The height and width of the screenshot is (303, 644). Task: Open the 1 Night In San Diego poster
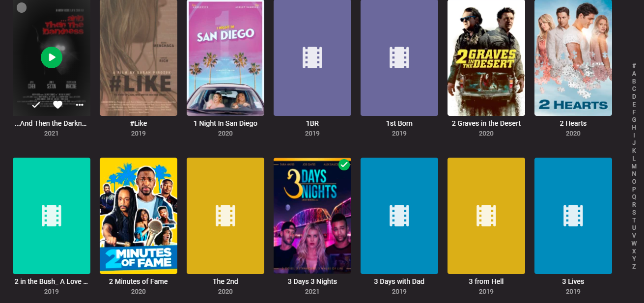click(225, 58)
